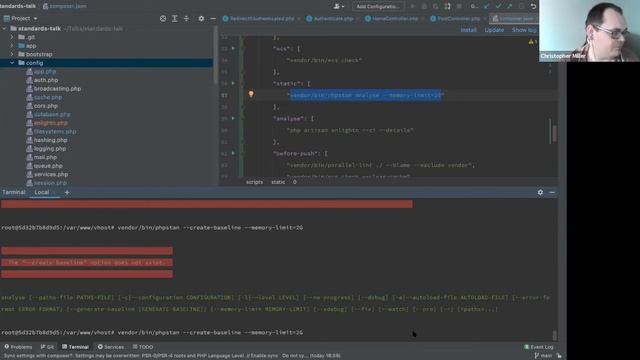Click the blue Update Project checkmark
Screen dimensions: 640x360
tap(486, 6)
